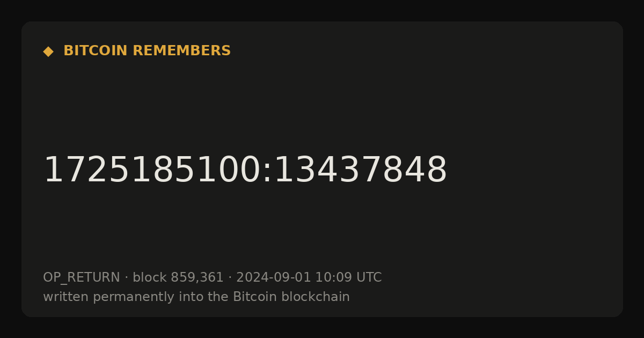
Task: Select the word "written" in the caption
Action: click(66, 297)
